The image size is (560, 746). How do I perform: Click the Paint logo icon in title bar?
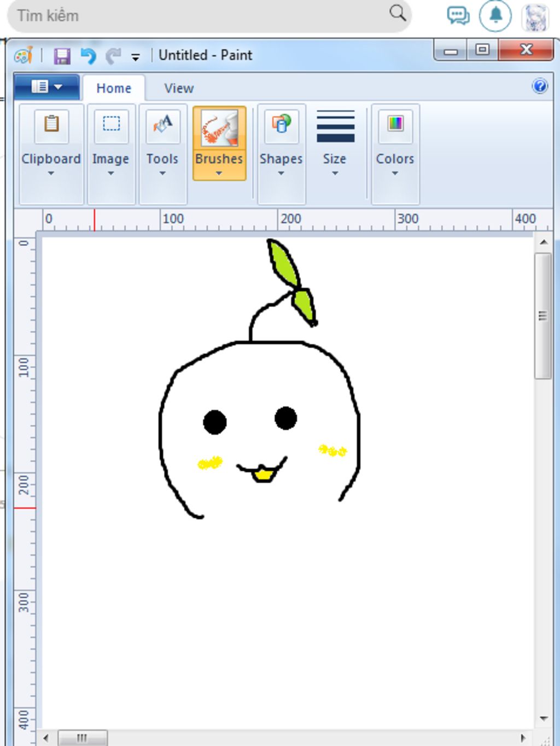tap(24, 55)
